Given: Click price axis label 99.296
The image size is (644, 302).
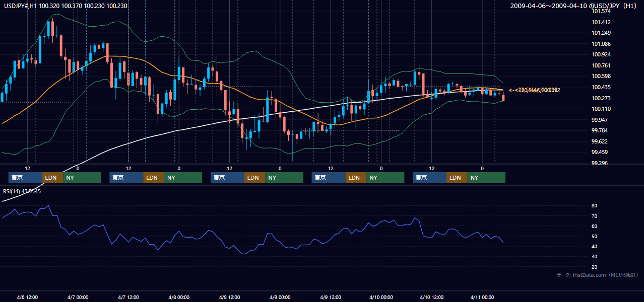Looking at the screenshot, I should [600, 163].
